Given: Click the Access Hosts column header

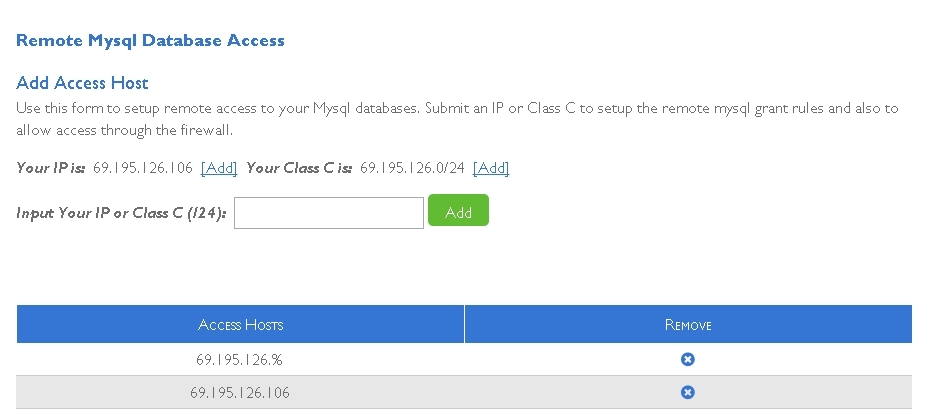Looking at the screenshot, I should [x=240, y=324].
